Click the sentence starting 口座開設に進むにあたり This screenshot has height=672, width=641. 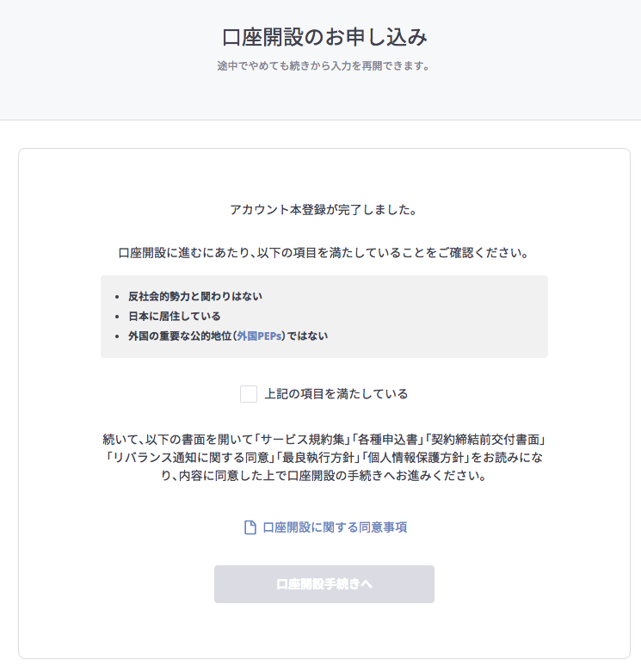point(324,253)
